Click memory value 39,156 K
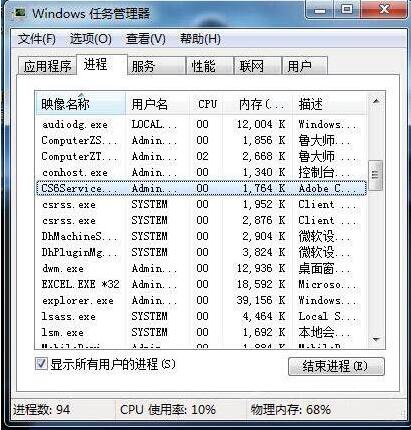411x430 pixels. (x=261, y=300)
